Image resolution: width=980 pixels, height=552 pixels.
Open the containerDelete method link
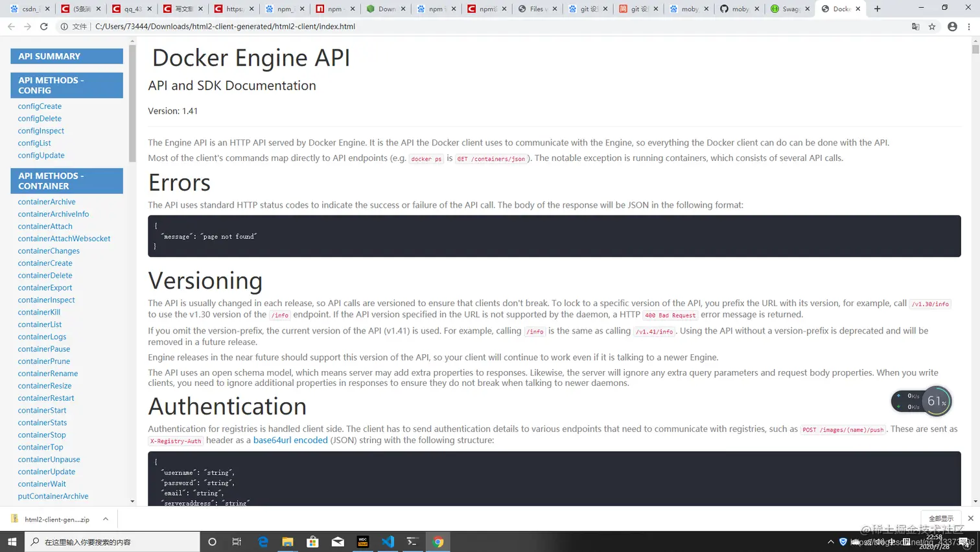[45, 276]
